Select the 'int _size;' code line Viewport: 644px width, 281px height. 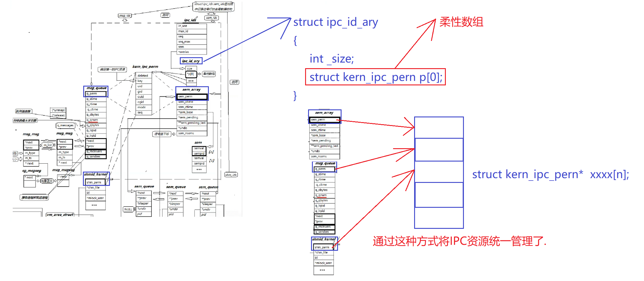(x=331, y=59)
